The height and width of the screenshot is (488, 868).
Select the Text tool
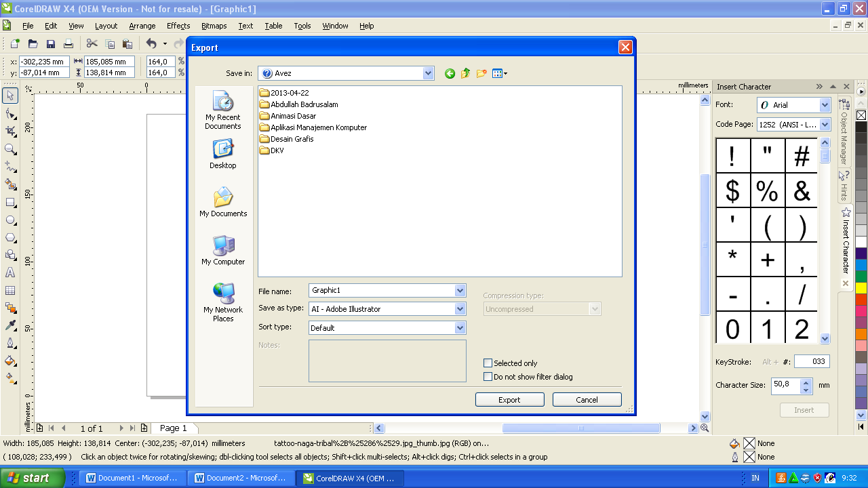pyautogui.click(x=10, y=272)
